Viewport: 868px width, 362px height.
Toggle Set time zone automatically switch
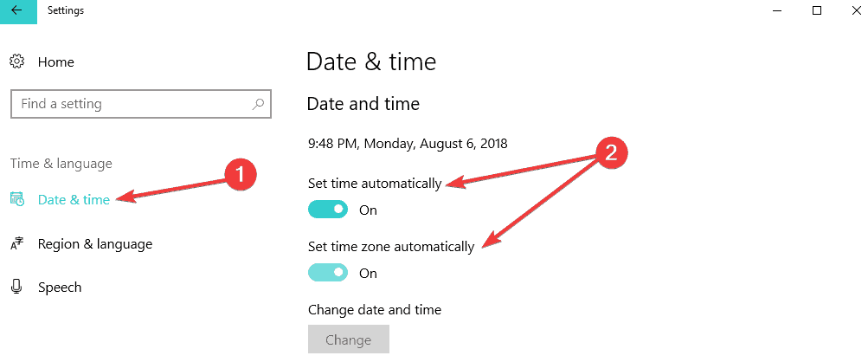pos(328,273)
